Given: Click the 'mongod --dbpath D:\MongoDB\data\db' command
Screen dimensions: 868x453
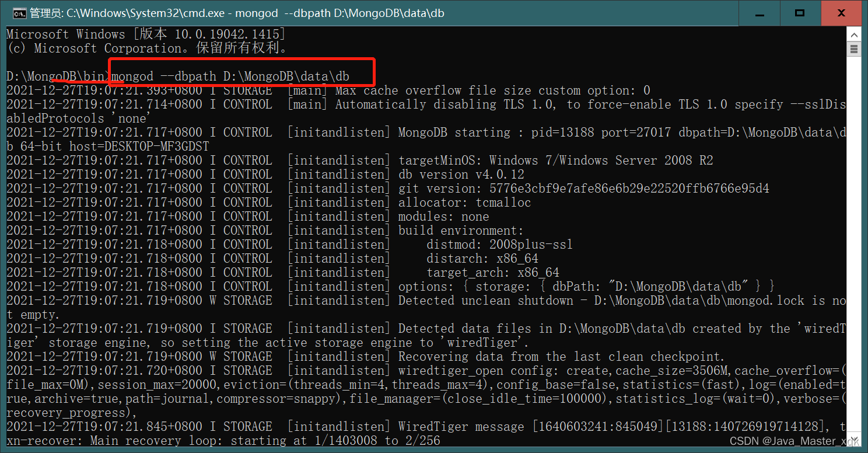Looking at the screenshot, I should tap(230, 76).
